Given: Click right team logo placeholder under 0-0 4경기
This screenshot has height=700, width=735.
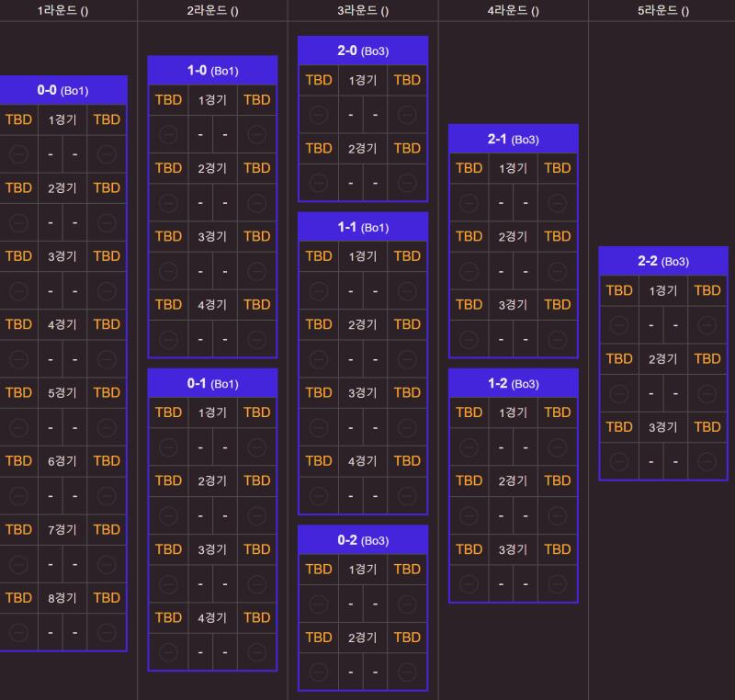Looking at the screenshot, I should [x=107, y=359].
